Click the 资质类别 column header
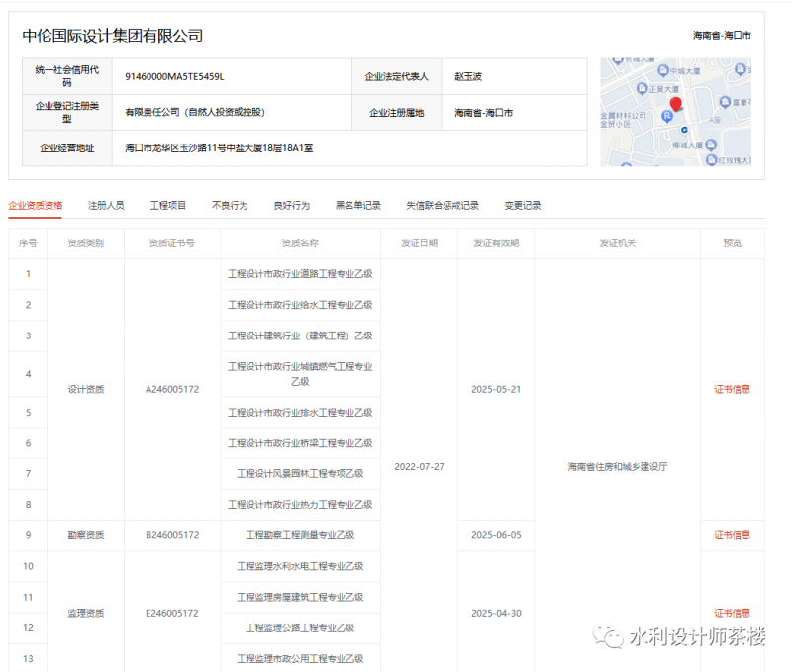 (x=86, y=243)
